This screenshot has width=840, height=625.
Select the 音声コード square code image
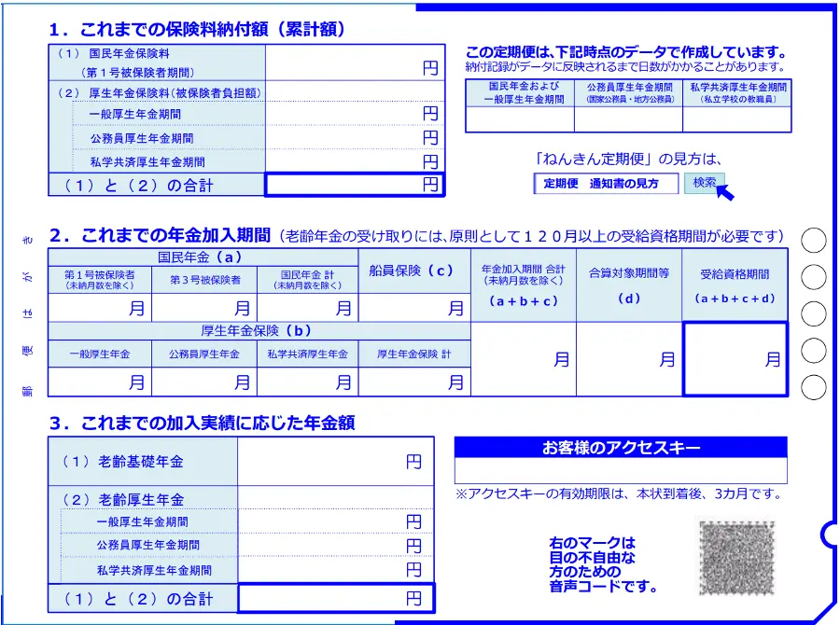pos(736,558)
